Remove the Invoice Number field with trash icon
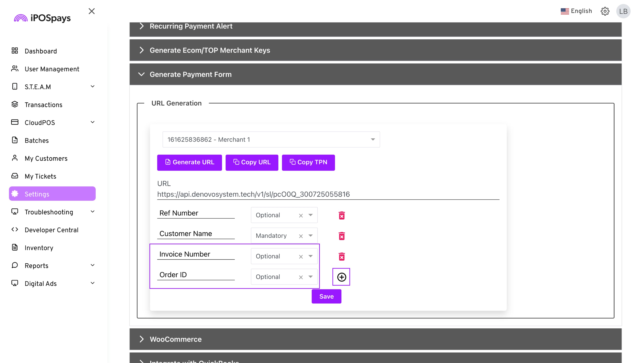The height and width of the screenshot is (363, 644). 341,257
